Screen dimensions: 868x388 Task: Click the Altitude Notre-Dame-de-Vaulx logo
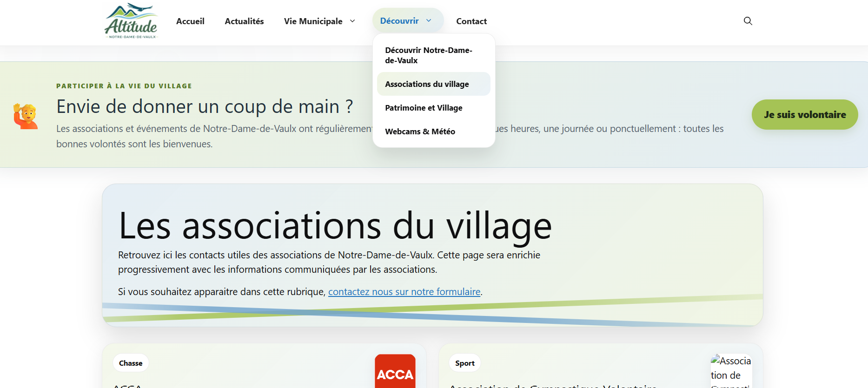pyautogui.click(x=132, y=21)
